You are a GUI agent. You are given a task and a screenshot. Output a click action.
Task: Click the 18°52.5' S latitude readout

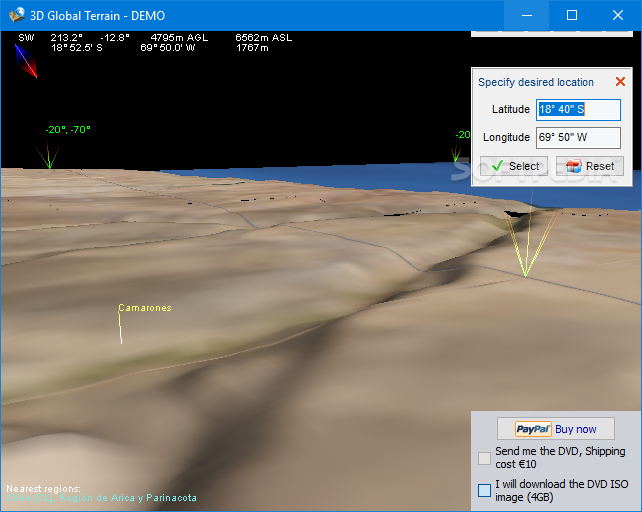point(77,48)
